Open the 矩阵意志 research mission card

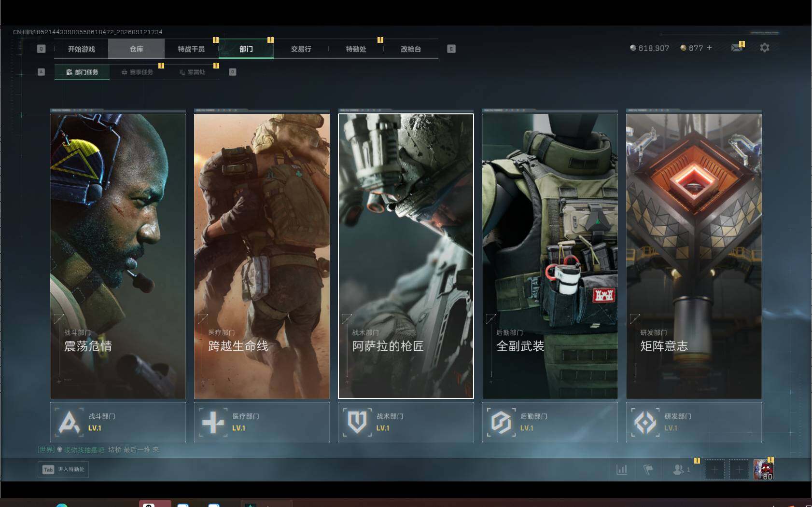click(694, 256)
